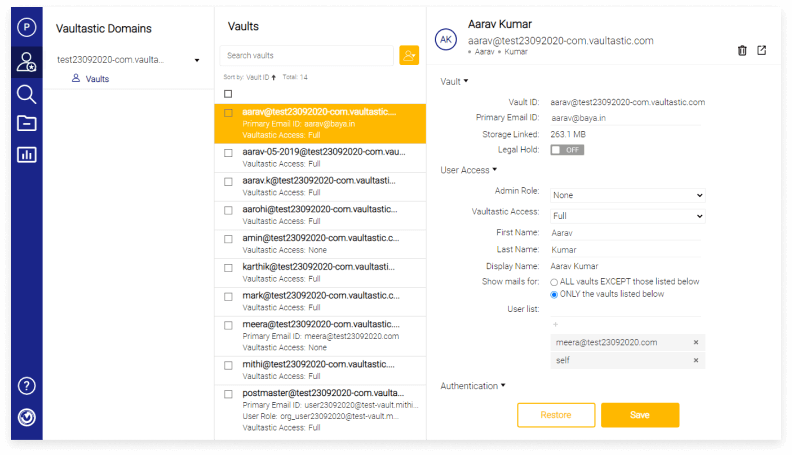Open vault in new window icon

[x=762, y=50]
